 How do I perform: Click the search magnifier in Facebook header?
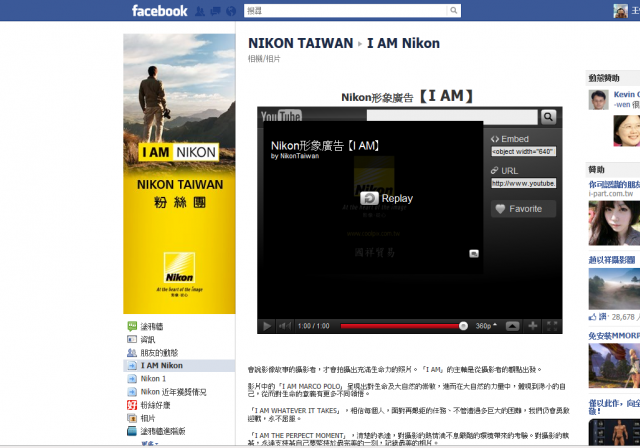pos(454,11)
